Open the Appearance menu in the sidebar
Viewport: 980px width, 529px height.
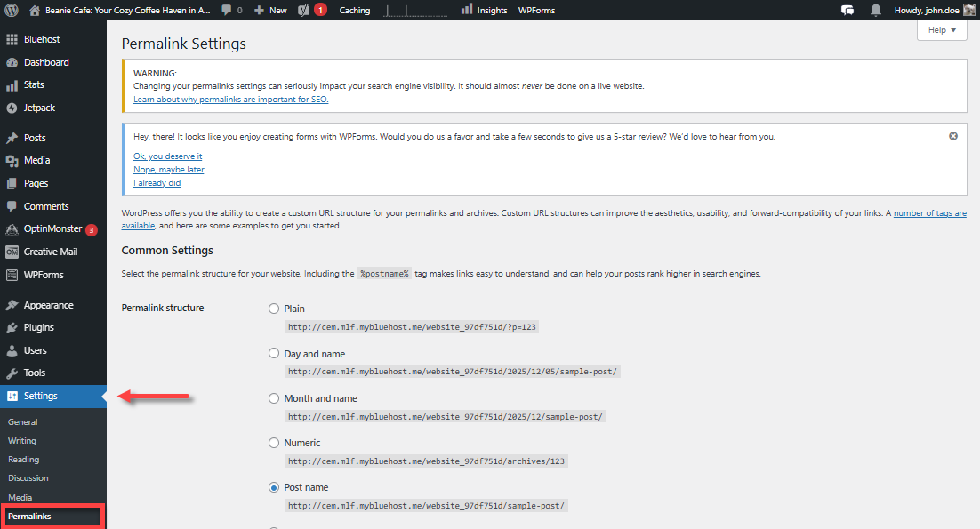[x=43, y=304]
